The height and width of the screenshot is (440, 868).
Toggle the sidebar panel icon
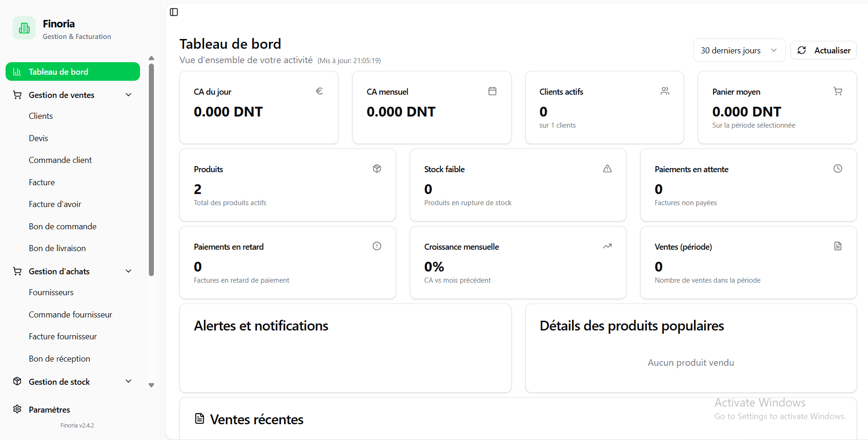[x=174, y=12]
